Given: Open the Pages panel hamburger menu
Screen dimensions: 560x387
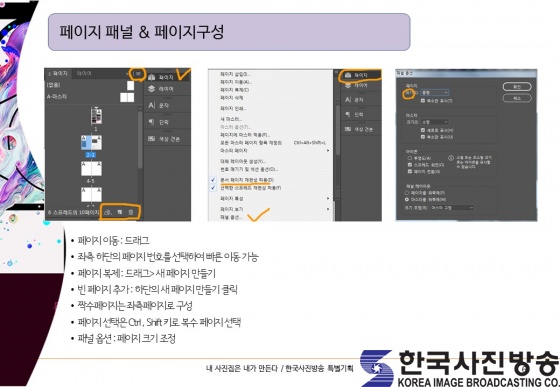Looking at the screenshot, I should pos(138,74).
